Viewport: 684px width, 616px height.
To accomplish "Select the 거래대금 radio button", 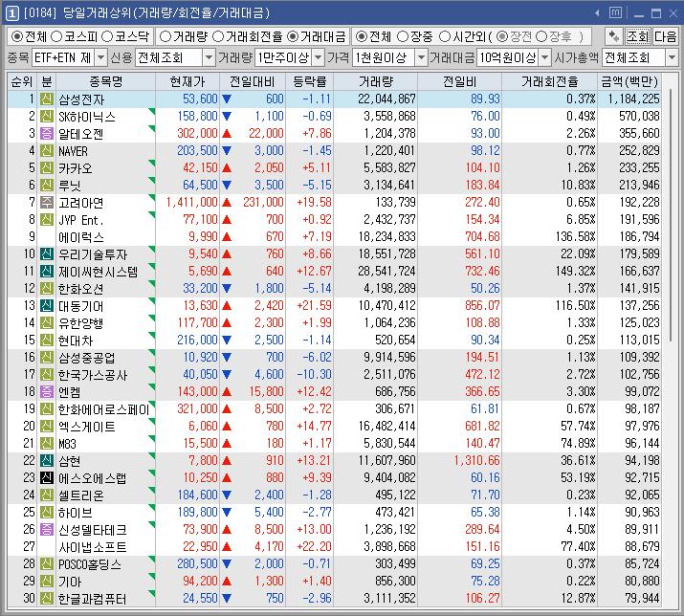I will click(x=293, y=36).
